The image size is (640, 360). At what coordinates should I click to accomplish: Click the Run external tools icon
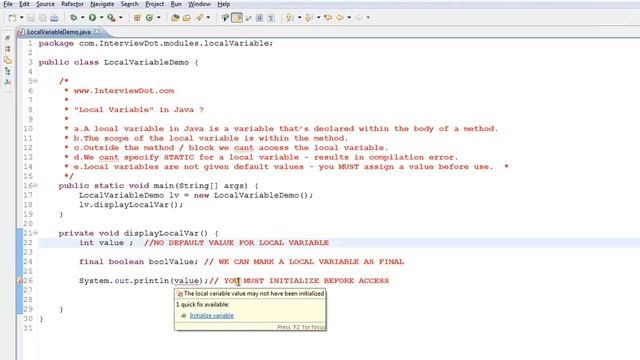click(111, 18)
